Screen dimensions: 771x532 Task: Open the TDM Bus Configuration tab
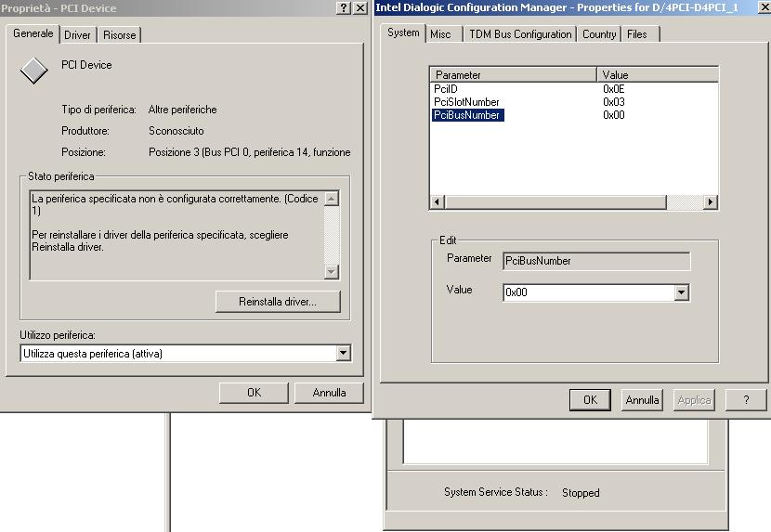[520, 34]
